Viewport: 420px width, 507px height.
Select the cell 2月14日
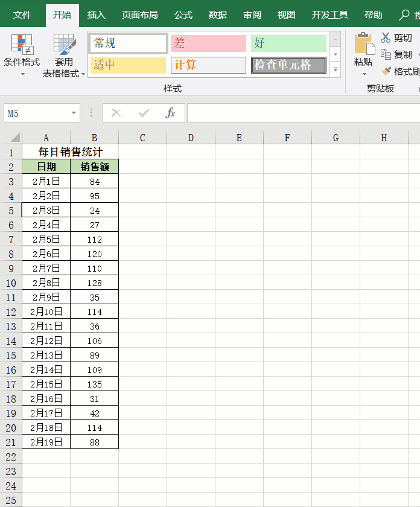[46, 369]
